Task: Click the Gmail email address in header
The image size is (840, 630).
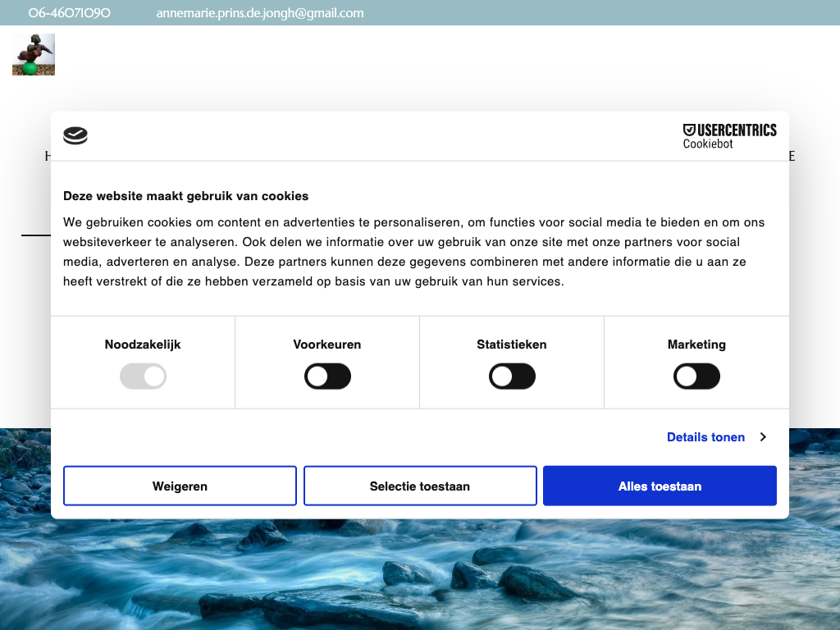Action: point(260,13)
